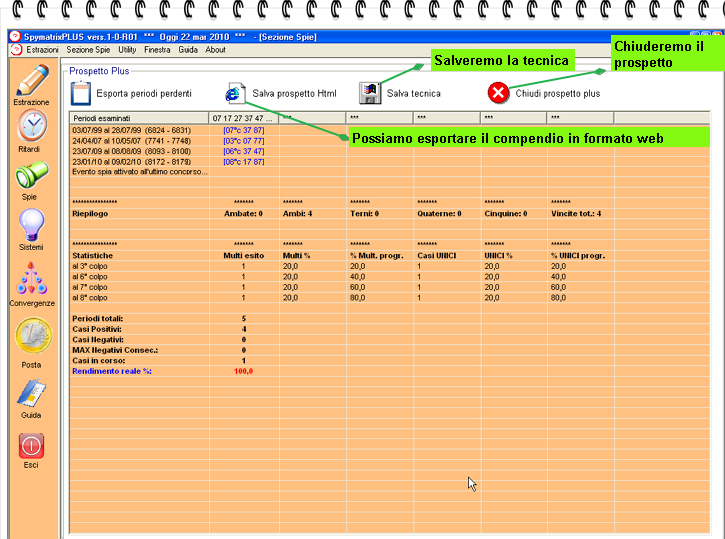The width and height of the screenshot is (725, 539).
Task: Open the Ritardi clock icon
Action: pos(32,125)
